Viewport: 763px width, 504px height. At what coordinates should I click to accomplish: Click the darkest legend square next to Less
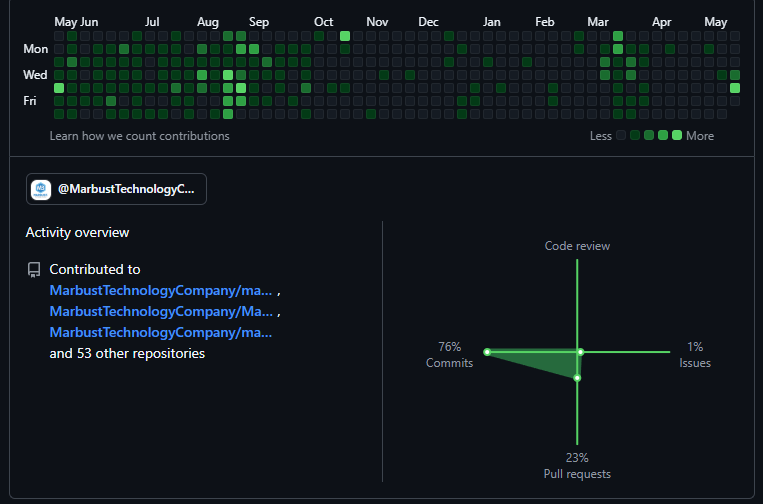[621, 135]
